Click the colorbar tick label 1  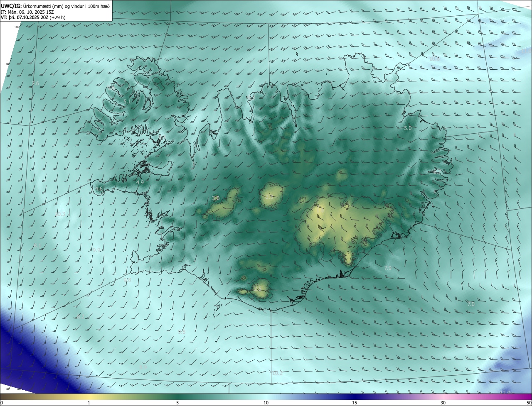coord(89,403)
